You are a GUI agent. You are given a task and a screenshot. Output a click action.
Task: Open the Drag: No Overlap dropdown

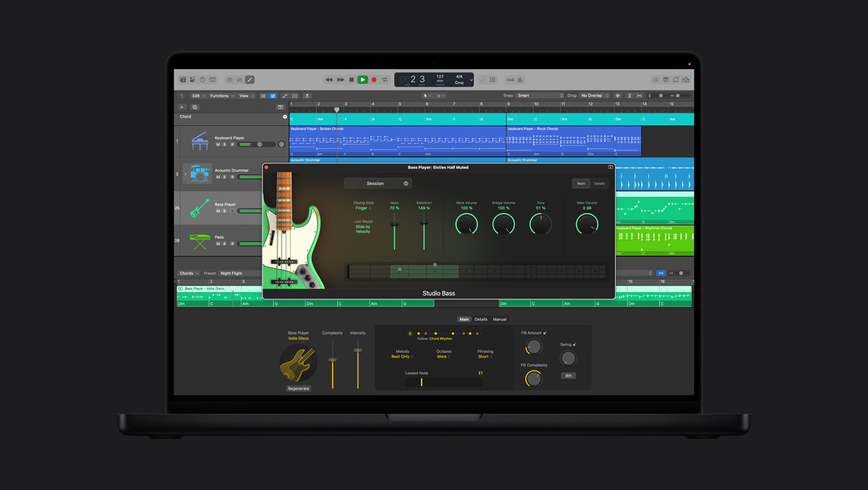coord(594,96)
